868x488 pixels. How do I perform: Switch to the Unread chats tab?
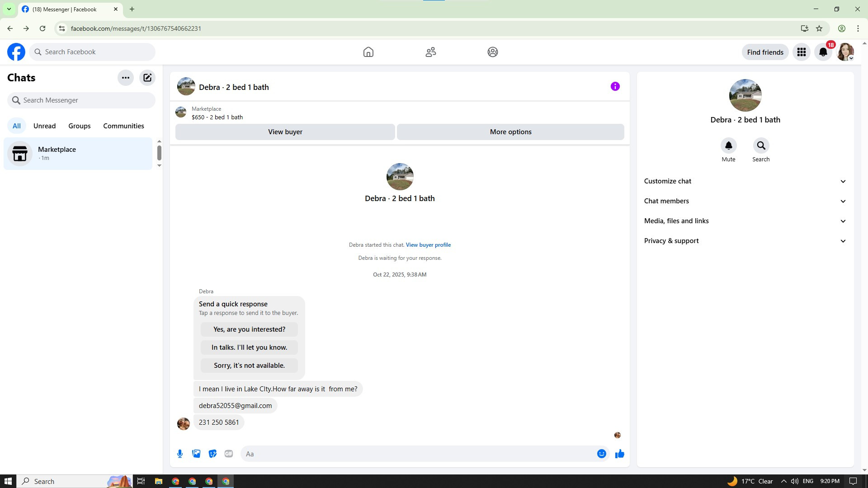click(x=44, y=126)
